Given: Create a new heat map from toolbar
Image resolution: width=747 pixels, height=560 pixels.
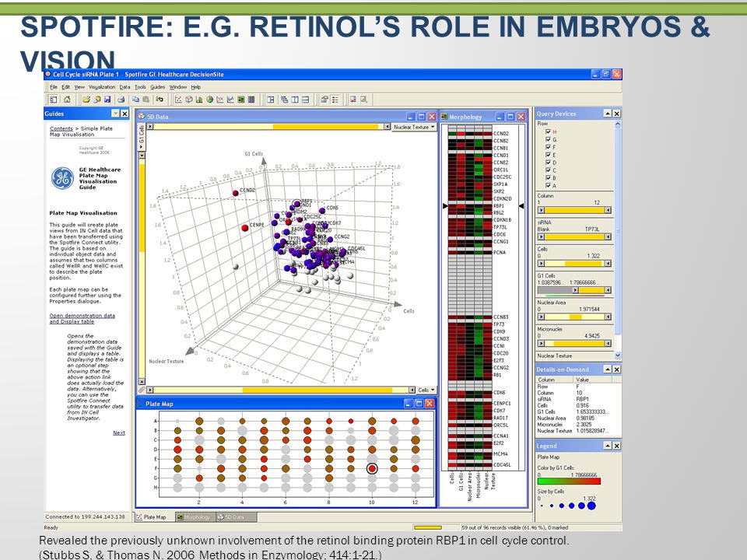Looking at the screenshot, I should (241, 100).
